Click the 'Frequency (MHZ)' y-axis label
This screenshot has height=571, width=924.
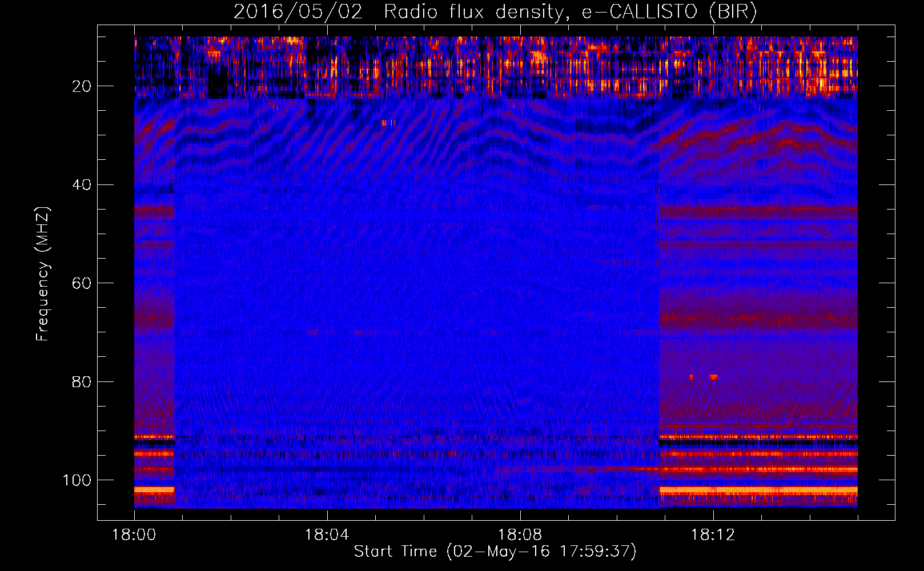point(43,274)
